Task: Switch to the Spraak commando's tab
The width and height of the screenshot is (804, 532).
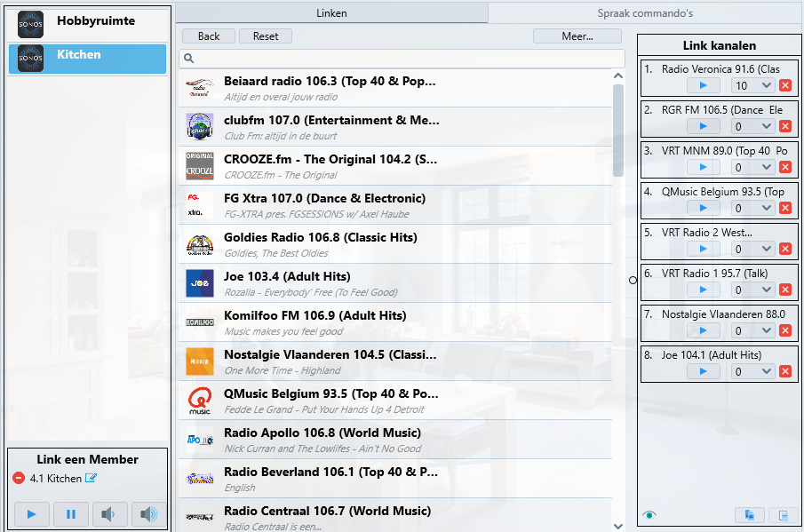Action: [645, 13]
